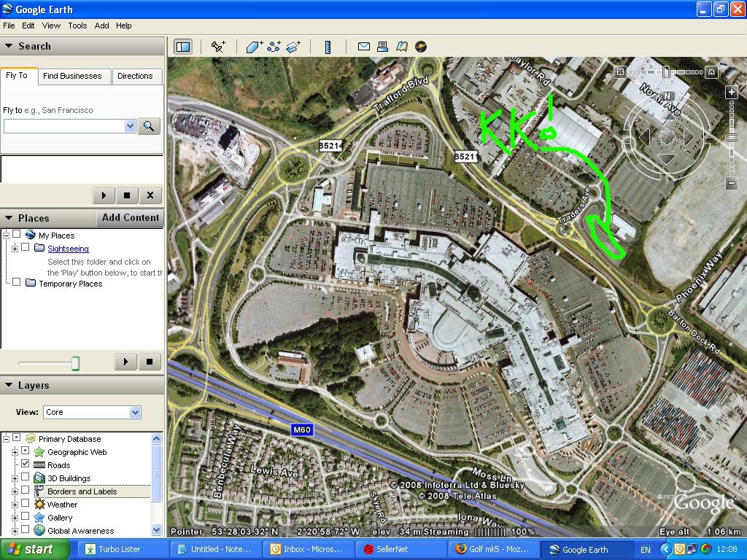Switch to Golf mk5 Mozilla taskbar window
The width and height of the screenshot is (747, 560).
point(495,549)
